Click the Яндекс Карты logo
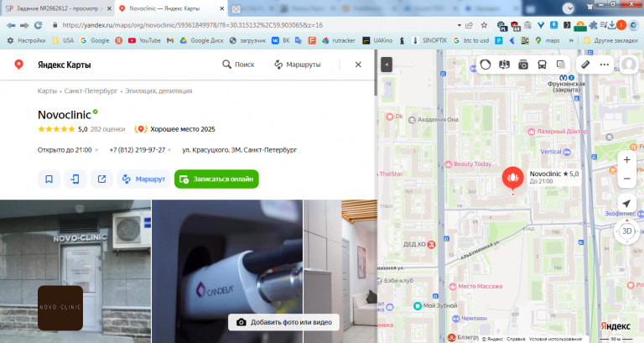Screen dimensions: 644x343 [x=53, y=65]
